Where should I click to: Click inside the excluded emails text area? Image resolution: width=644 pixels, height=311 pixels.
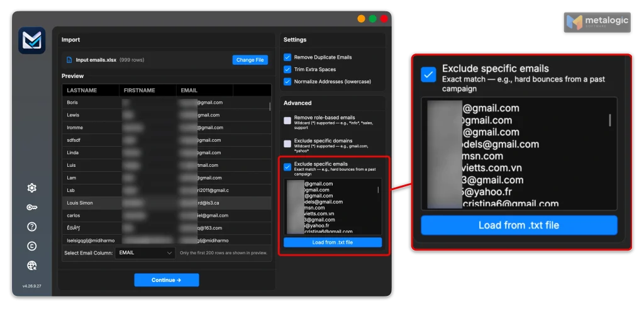tap(333, 206)
